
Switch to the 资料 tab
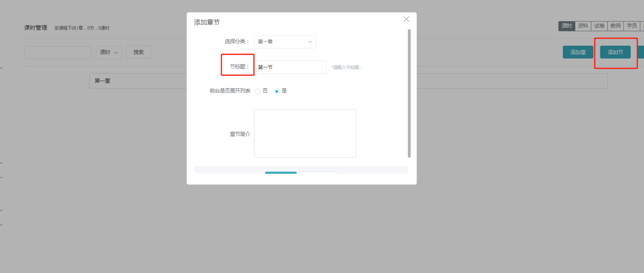coord(583,26)
